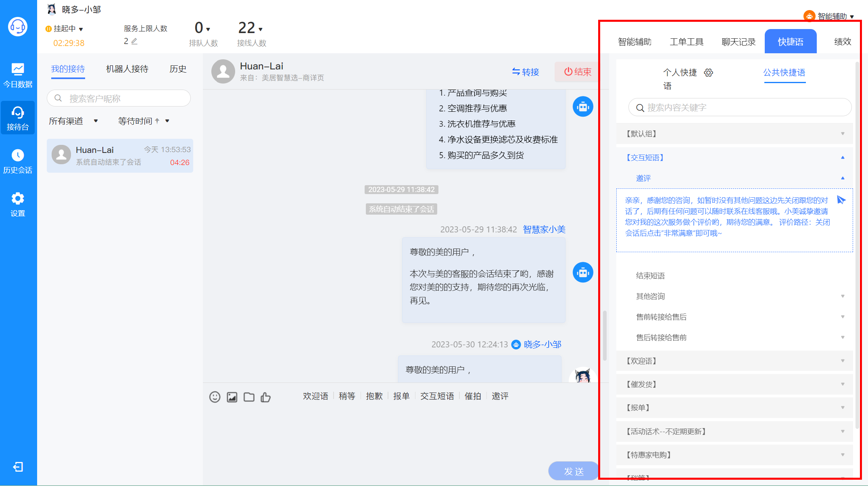Click the edit pencil next to service limit 2
The image size is (868, 489).
tap(134, 41)
